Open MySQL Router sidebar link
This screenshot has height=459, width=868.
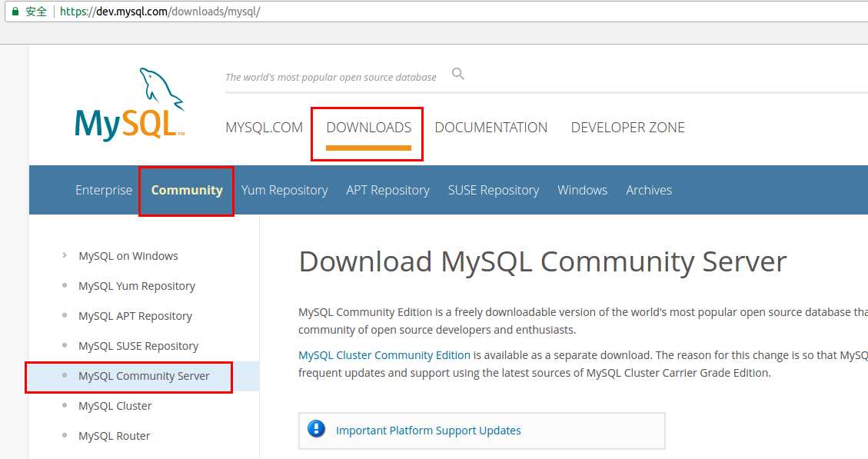tap(114, 436)
